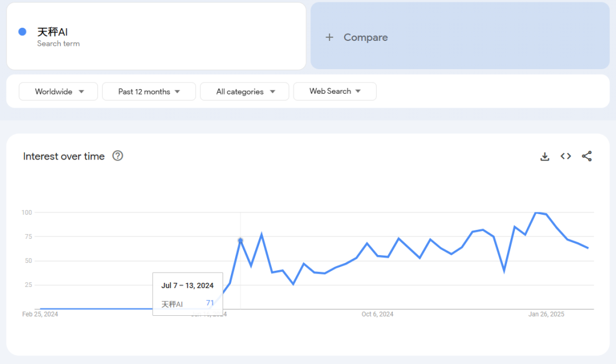Click the trend line's peak at 100
Screen dimensions: 616x364
pos(536,213)
